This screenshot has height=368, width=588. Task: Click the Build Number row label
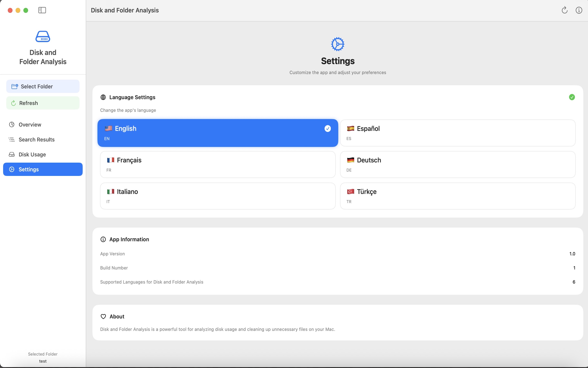pyautogui.click(x=114, y=268)
